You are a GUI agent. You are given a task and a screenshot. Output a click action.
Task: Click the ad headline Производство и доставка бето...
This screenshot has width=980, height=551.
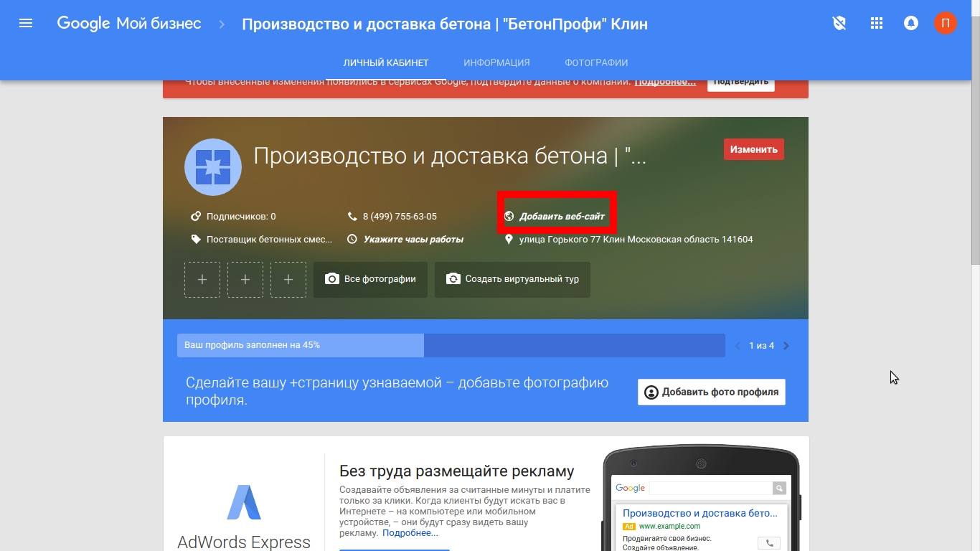pyautogui.click(x=700, y=513)
